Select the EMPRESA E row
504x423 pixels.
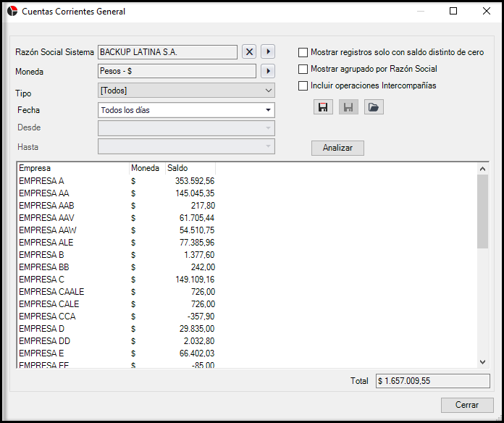pos(117,353)
